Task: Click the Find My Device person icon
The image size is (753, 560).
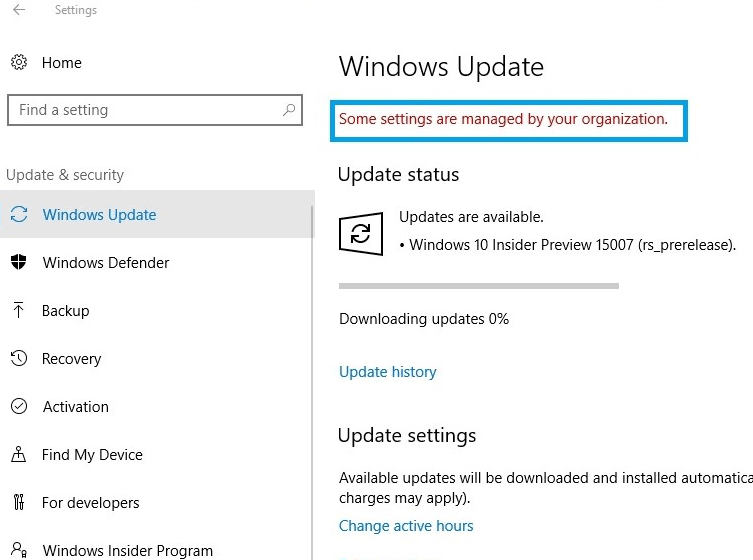Action: click(18, 455)
